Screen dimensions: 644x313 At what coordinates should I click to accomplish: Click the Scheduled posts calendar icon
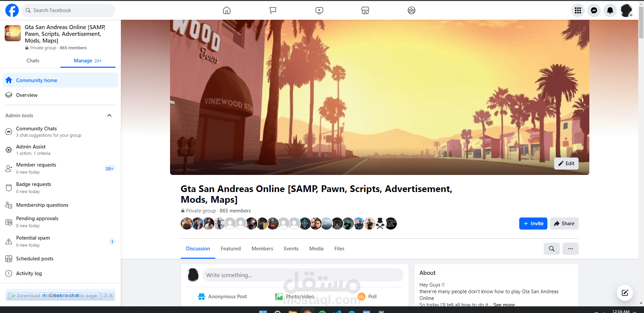tap(9, 259)
